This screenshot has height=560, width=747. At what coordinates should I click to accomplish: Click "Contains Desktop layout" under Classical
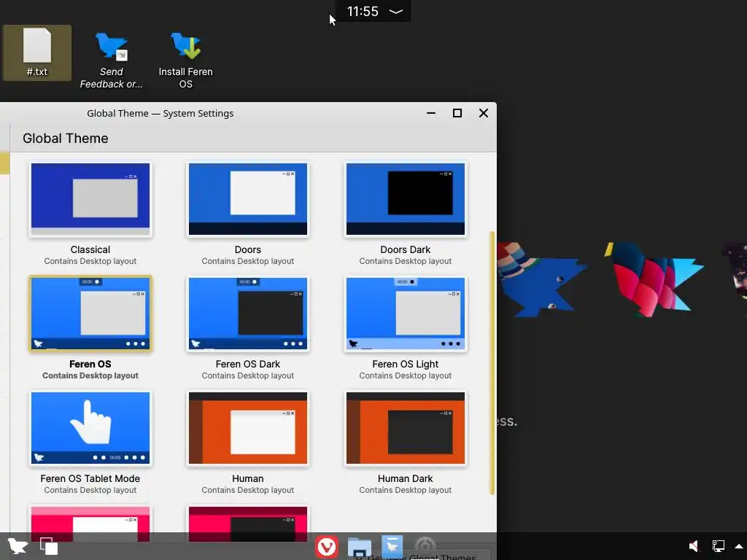(90, 261)
